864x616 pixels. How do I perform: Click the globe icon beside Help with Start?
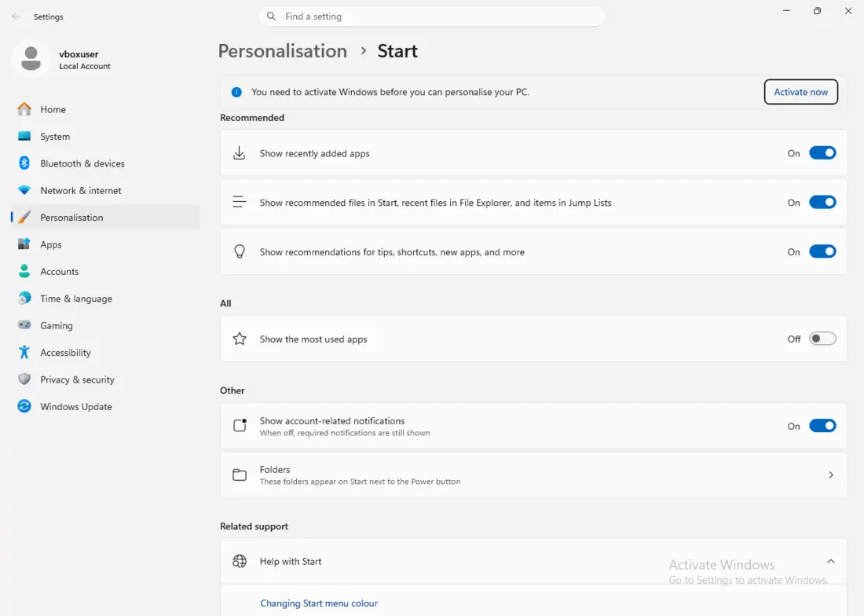point(239,562)
